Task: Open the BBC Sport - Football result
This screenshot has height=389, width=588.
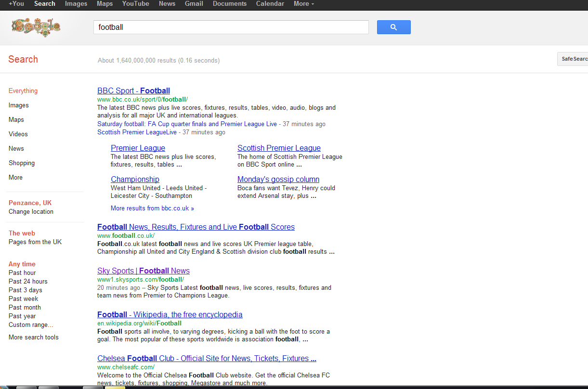Action: pos(133,91)
